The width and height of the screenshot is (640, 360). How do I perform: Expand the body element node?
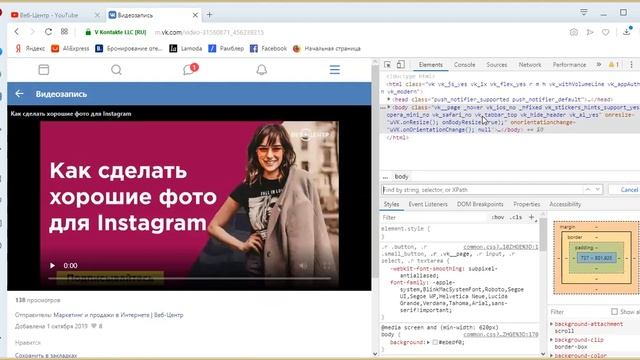[389, 107]
